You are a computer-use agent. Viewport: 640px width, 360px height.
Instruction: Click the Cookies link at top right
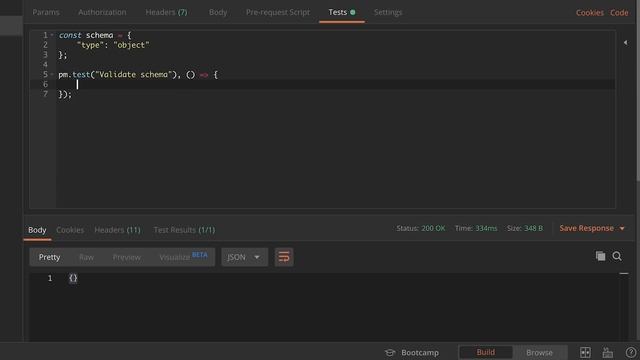(589, 13)
